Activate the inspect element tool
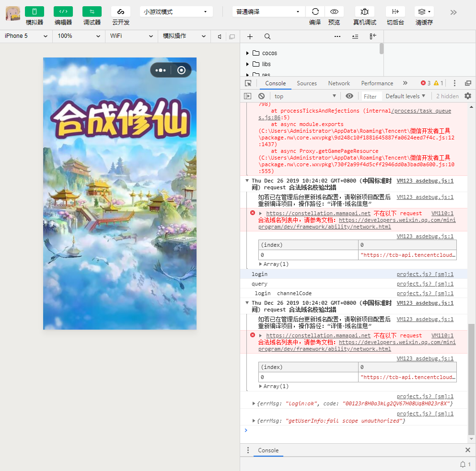The image size is (476, 471). 248,83
